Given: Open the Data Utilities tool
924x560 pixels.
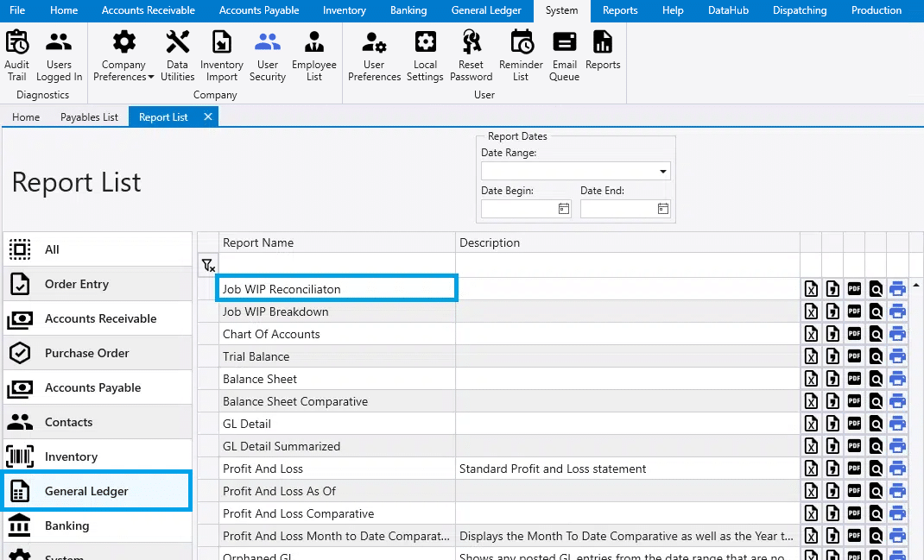Looking at the screenshot, I should [177, 56].
